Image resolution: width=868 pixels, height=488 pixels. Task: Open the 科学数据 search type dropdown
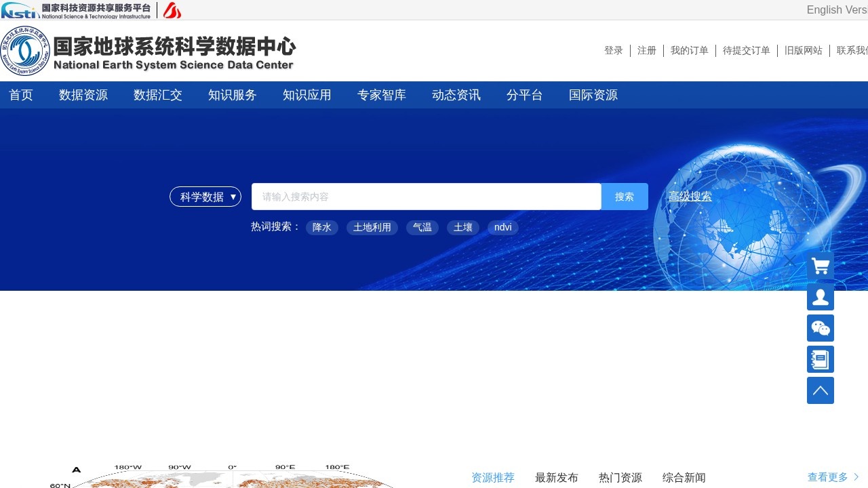click(205, 197)
